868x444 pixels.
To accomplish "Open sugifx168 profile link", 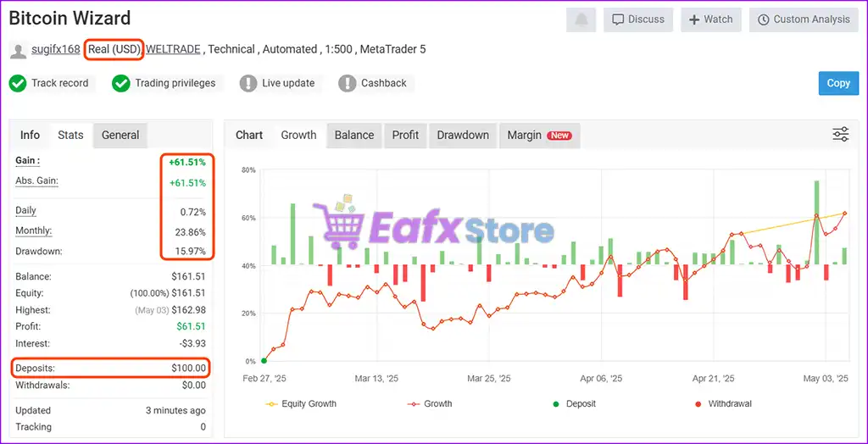I will (56, 49).
